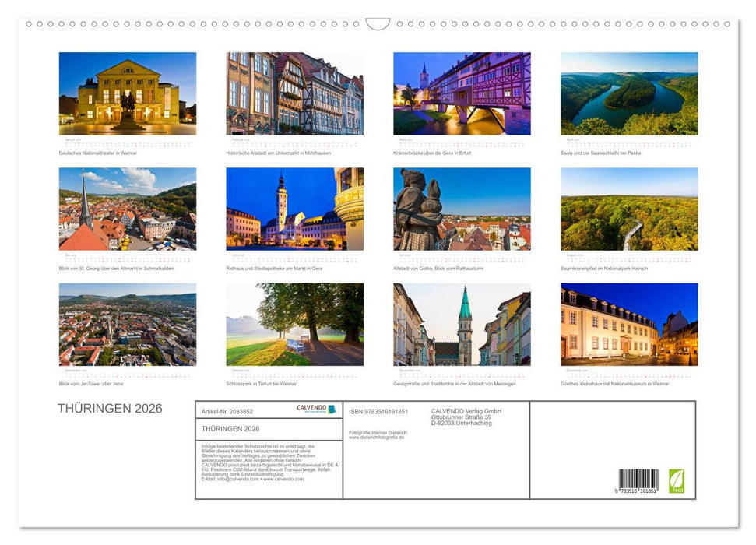Expand the ISBN 9783516191851 entry
Viewport: 756px width, 545px height.
379,410
